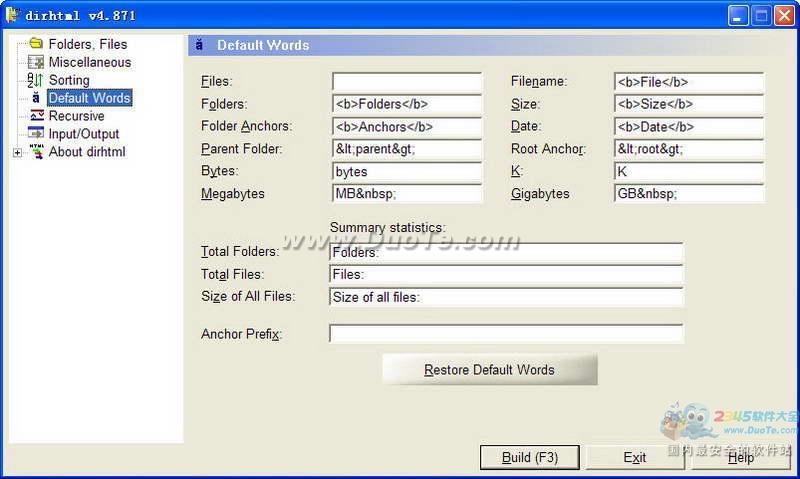Focus the Total Folders input field
Screen dimensions: 800x479
pyautogui.click(x=506, y=252)
